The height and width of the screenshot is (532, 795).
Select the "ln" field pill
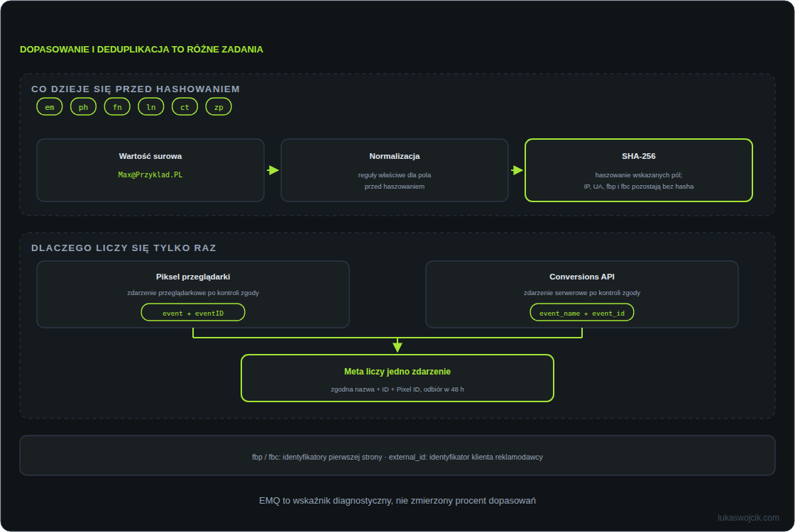(x=151, y=107)
